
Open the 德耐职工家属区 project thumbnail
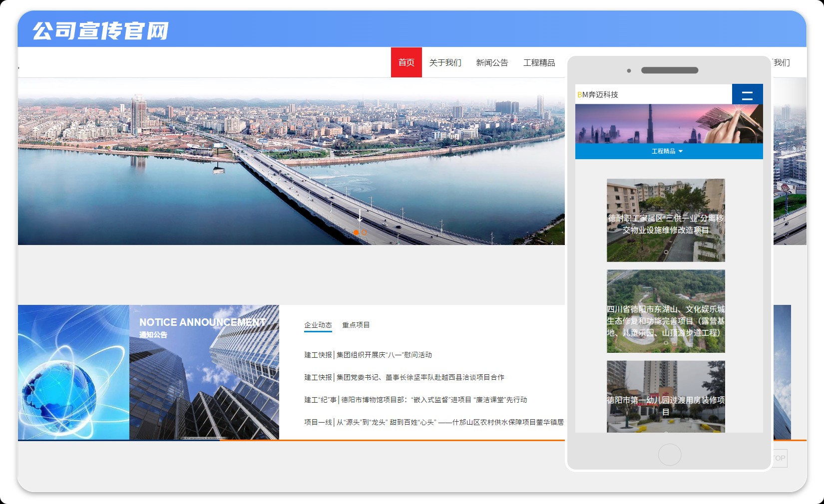666,220
